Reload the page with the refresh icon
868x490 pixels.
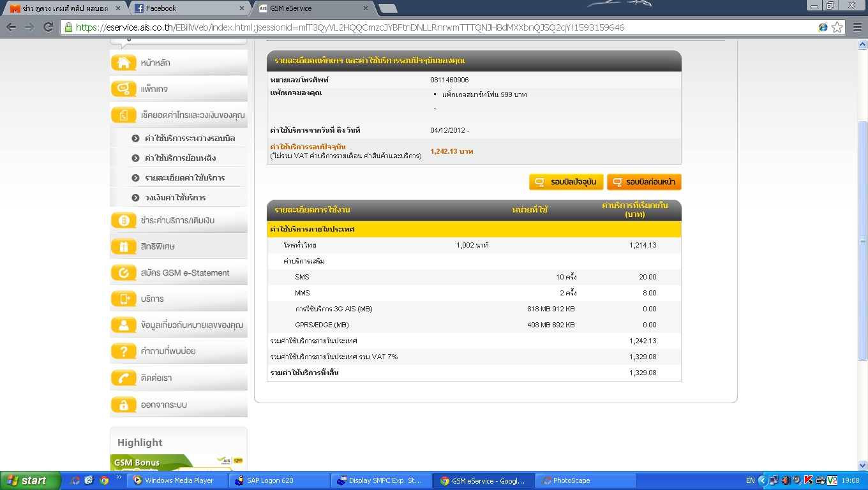point(48,27)
